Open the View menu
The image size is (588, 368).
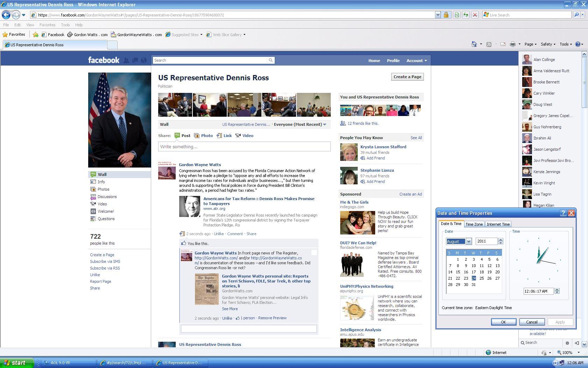[30, 25]
